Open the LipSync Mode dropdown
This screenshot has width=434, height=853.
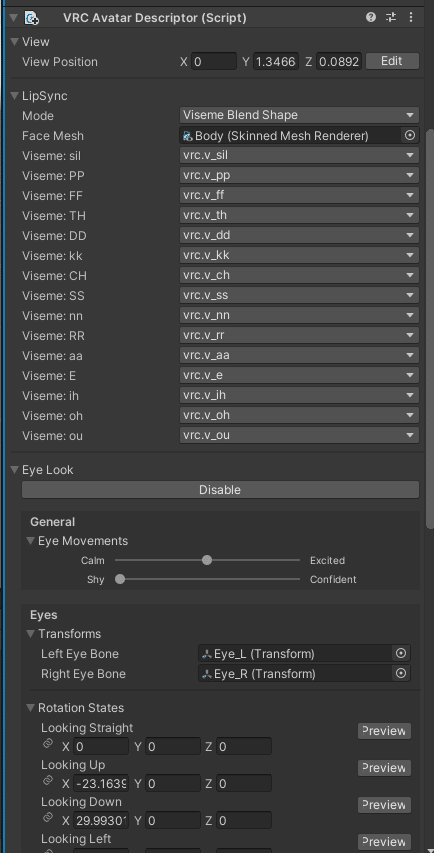click(x=299, y=115)
